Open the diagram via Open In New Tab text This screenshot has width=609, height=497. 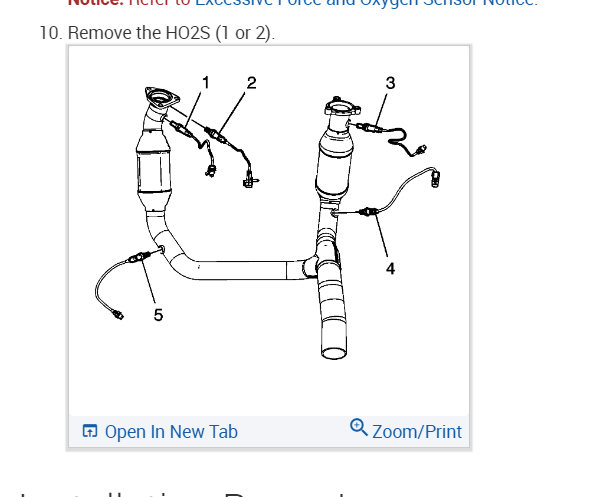pyautogui.click(x=171, y=432)
